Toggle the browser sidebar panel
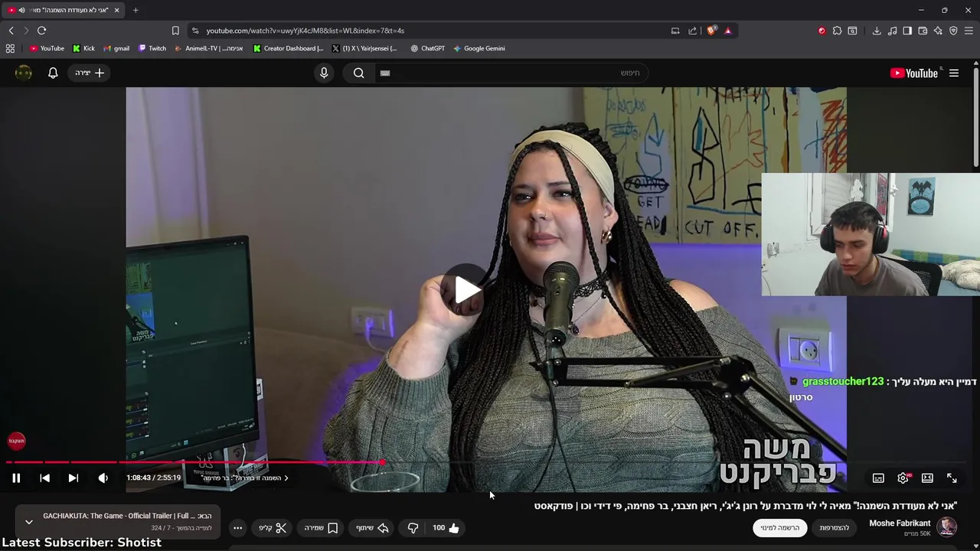The width and height of the screenshot is (980, 551). 907,31
